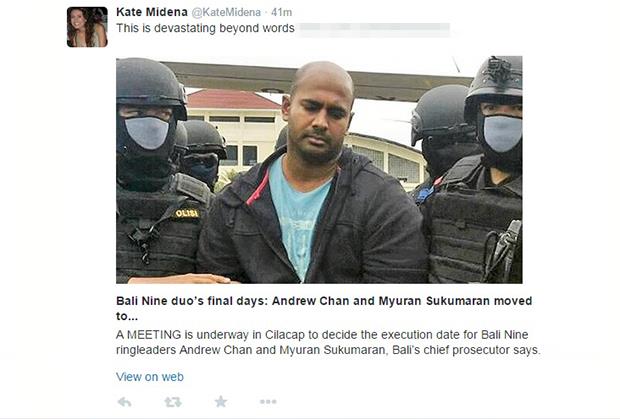The image size is (620, 419).
Task: Open Kate Midena's profile picture
Action: [x=87, y=27]
